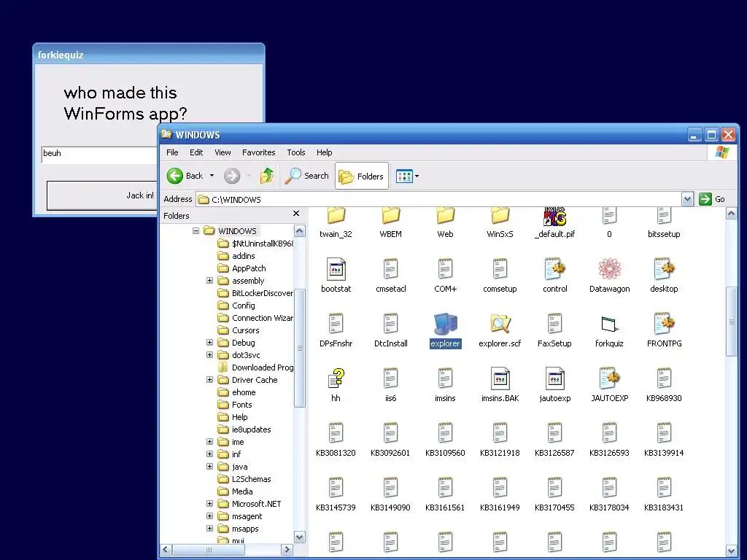Screen dimensions: 747x560
Task: Expand the assembly folder node
Action: [x=209, y=281]
